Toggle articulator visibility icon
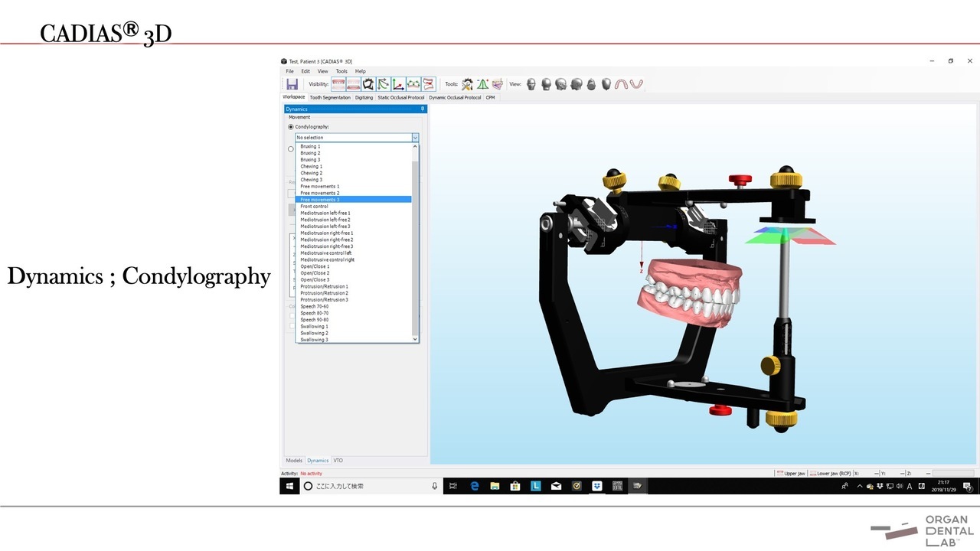 [x=368, y=84]
